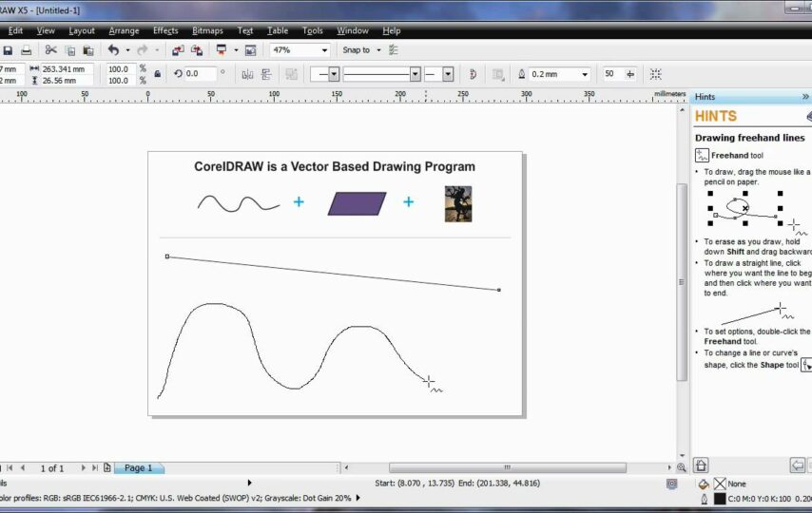Go to the last page button

click(95, 467)
